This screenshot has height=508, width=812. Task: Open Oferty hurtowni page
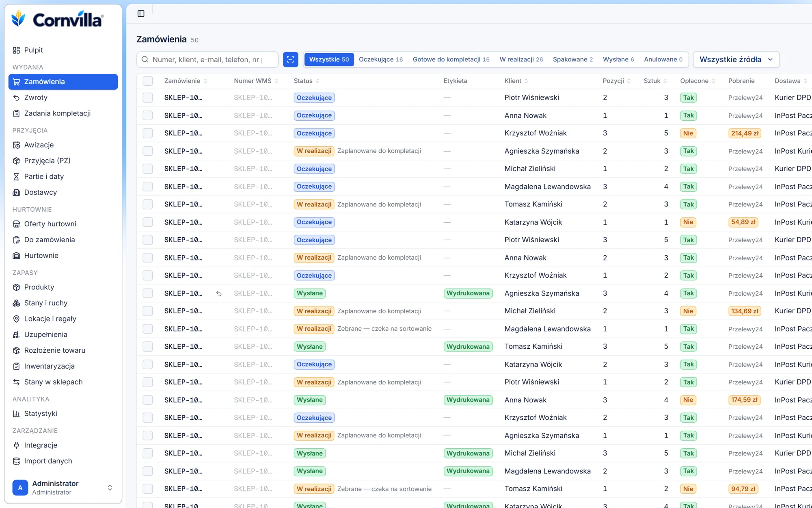(63, 224)
